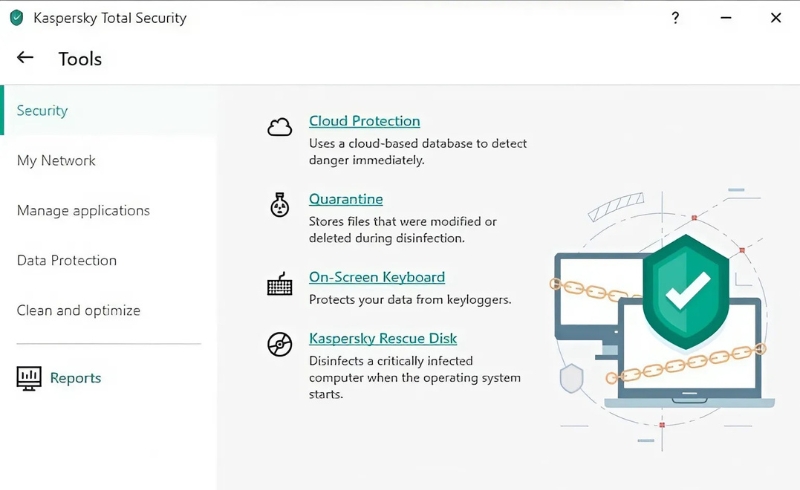Click the disc icon for Rescue Disk
Image resolution: width=800 pixels, height=490 pixels.
pyautogui.click(x=280, y=344)
